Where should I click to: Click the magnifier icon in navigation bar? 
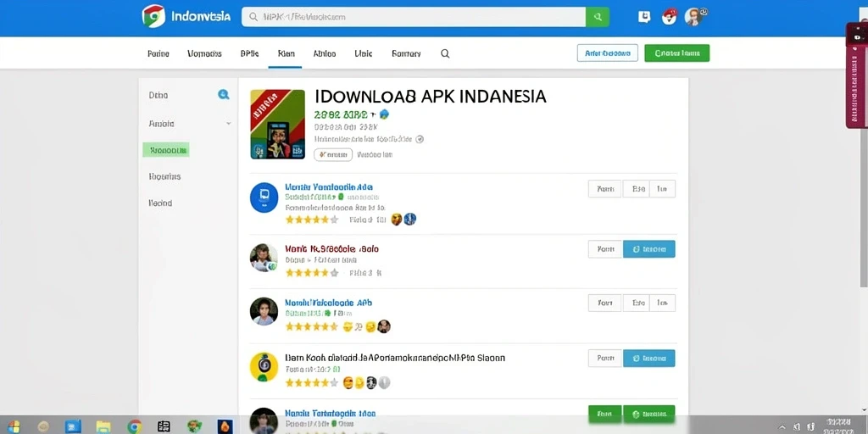click(445, 53)
